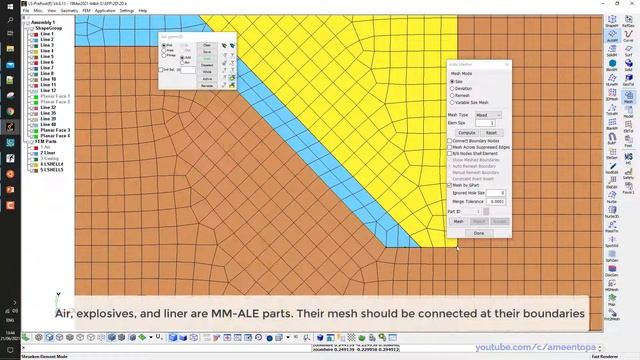Select the highlighted Mesh page icon

pyautogui.click(x=629, y=97)
